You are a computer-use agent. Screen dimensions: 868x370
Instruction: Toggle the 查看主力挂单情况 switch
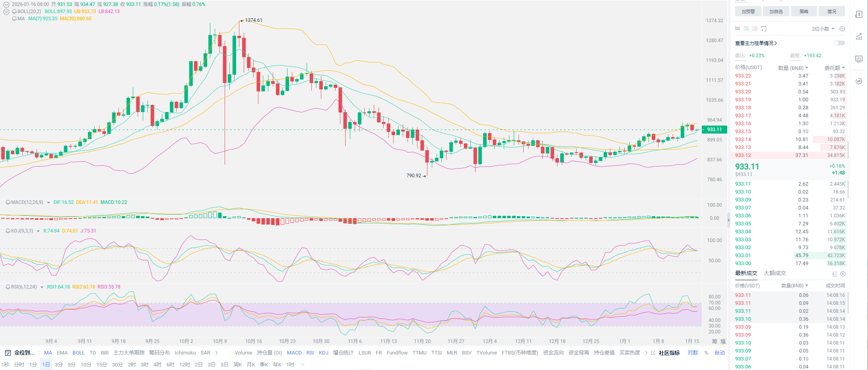839,43
